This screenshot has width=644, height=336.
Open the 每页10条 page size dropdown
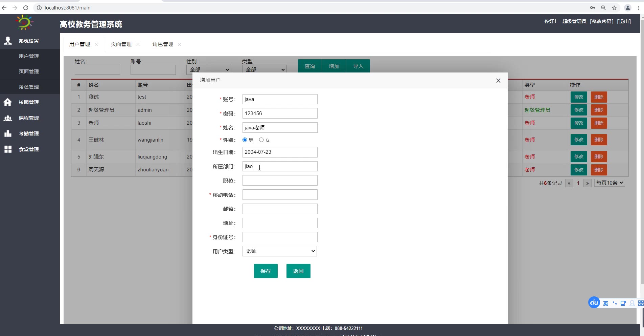609,183
